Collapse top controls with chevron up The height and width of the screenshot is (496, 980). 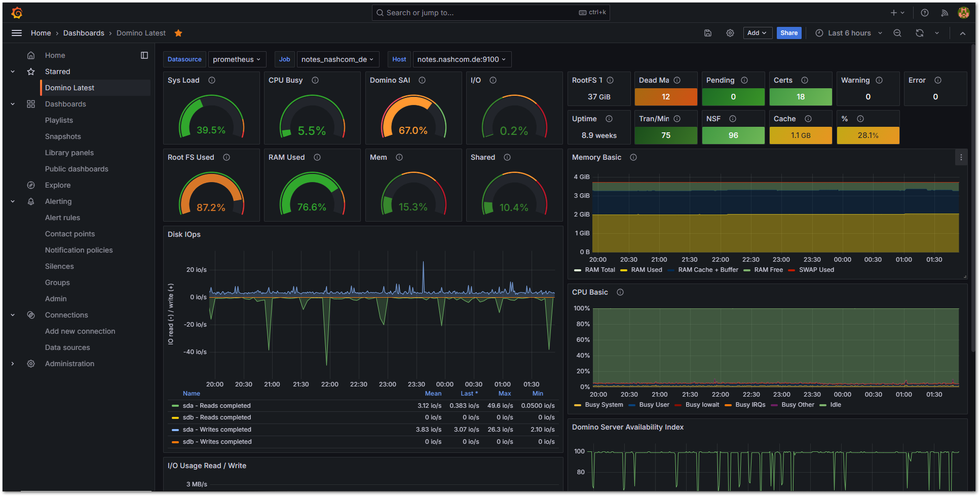(963, 33)
